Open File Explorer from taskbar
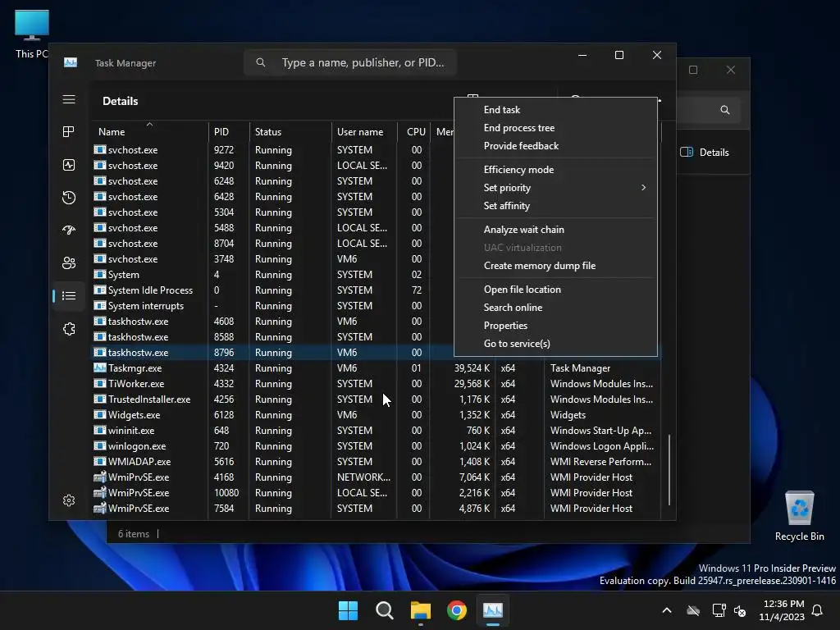Screen dimensions: 840x630 421,610
